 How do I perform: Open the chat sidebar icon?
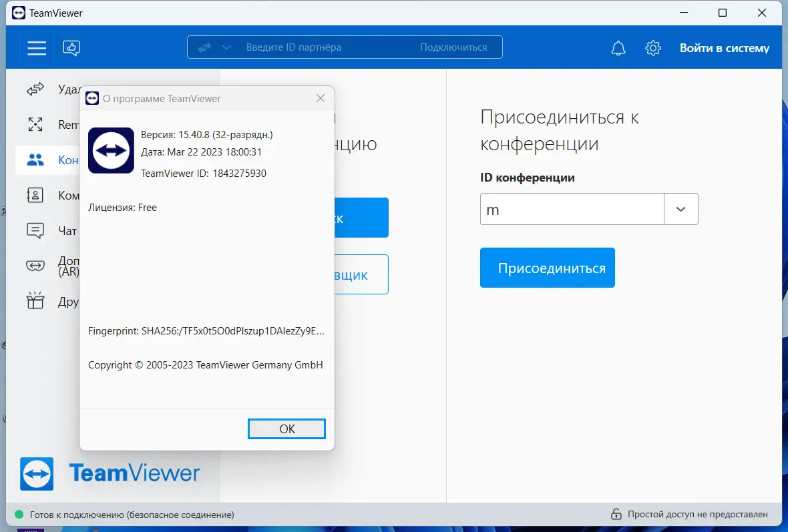pyautogui.click(x=35, y=230)
